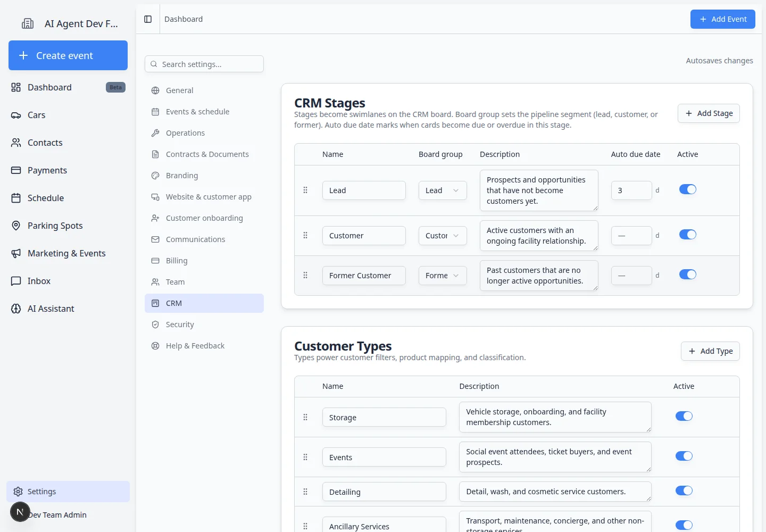Click the Beta badge beside Dashboard

(x=115, y=87)
